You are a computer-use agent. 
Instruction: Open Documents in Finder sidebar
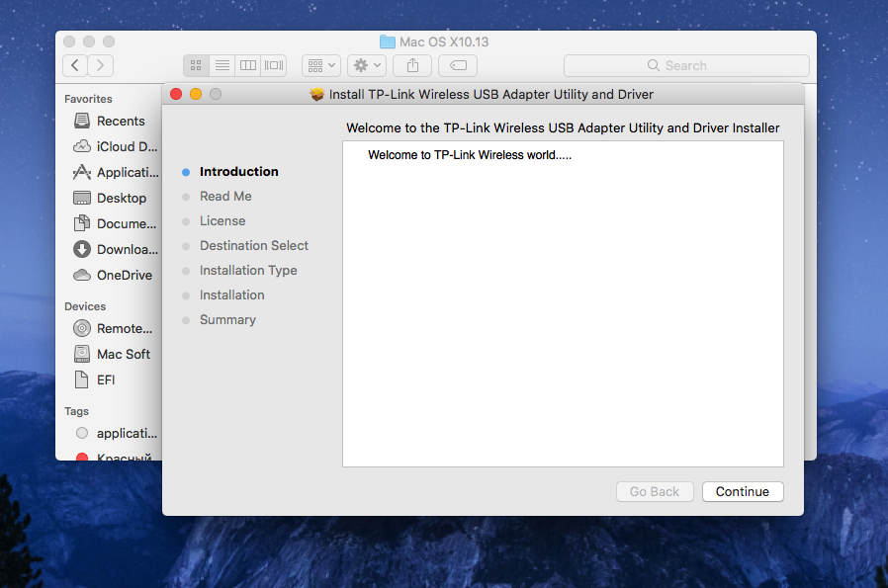click(115, 223)
